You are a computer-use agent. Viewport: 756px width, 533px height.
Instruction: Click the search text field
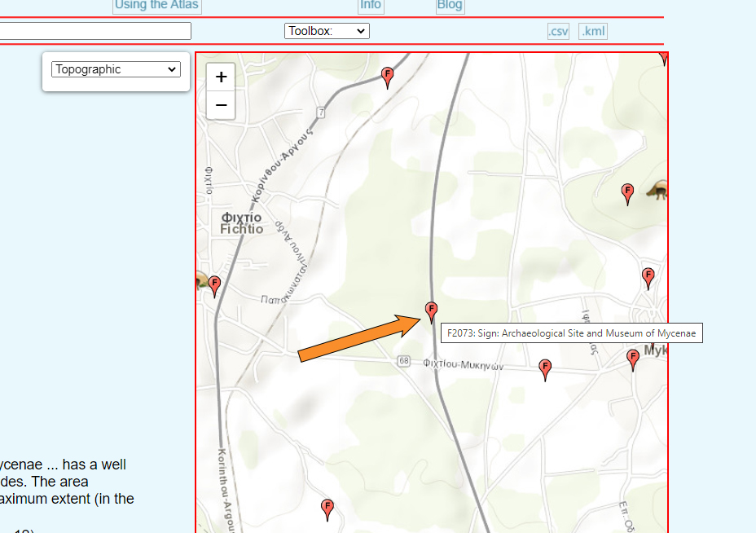coord(95,31)
